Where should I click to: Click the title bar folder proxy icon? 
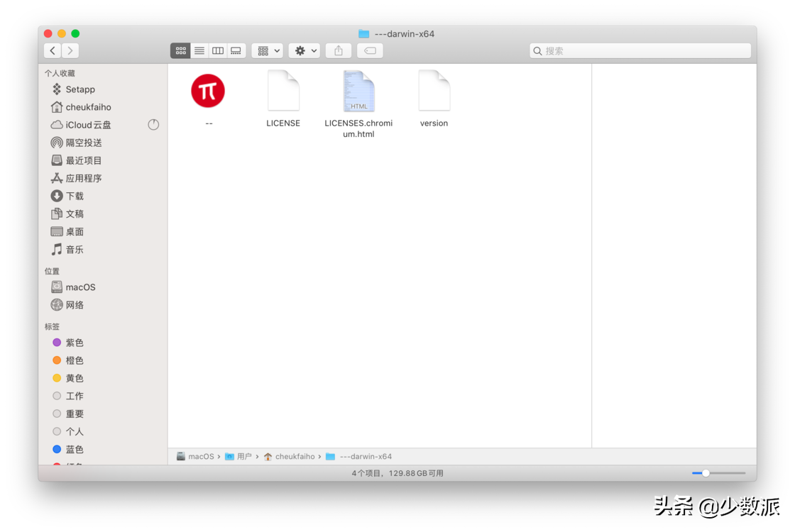pyautogui.click(x=363, y=34)
